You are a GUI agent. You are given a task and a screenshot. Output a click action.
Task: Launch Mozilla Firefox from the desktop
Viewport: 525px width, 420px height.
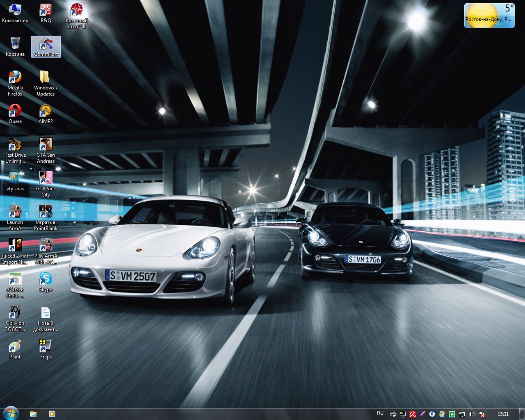click(15, 83)
